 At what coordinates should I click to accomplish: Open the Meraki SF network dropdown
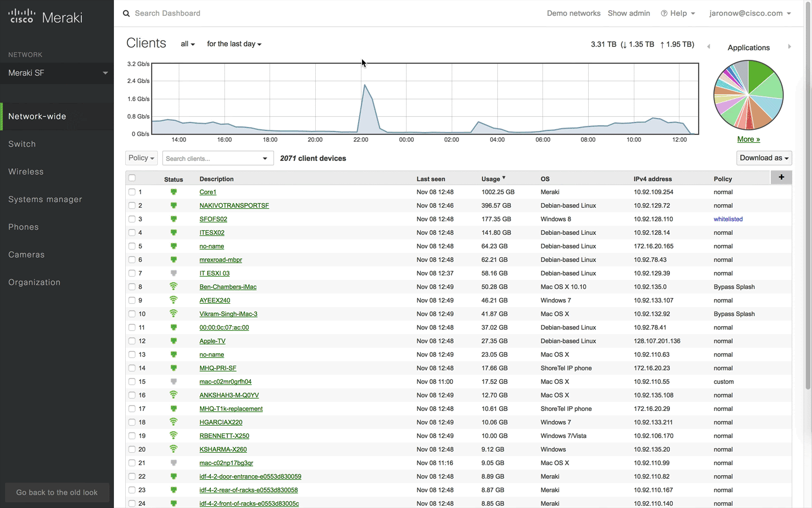57,73
